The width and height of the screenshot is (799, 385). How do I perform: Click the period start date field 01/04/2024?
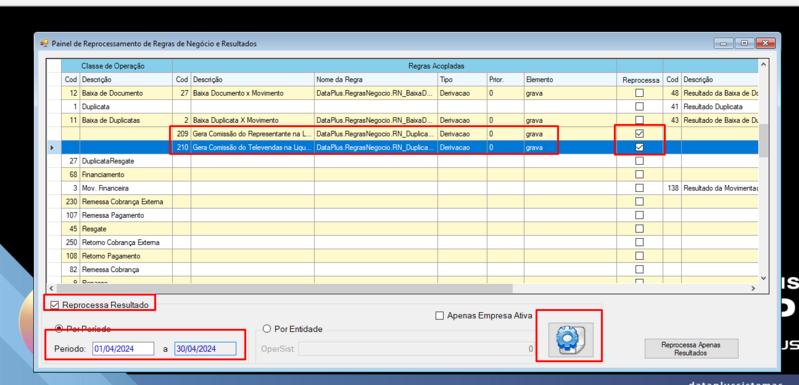pyautogui.click(x=123, y=349)
